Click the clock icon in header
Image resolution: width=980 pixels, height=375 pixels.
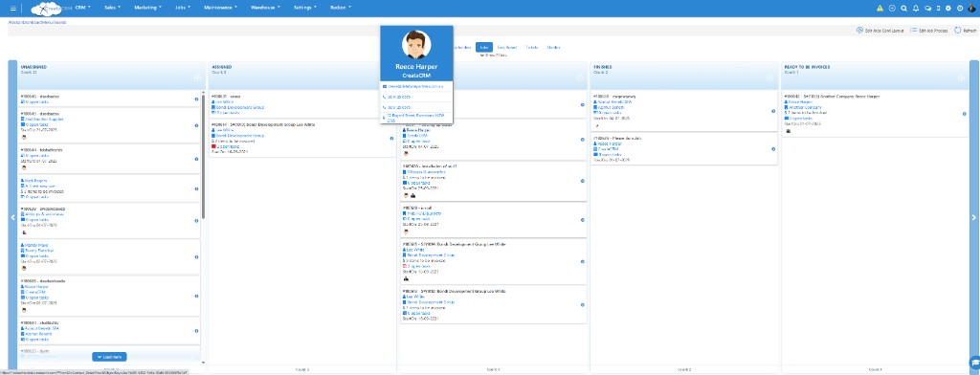(x=960, y=8)
